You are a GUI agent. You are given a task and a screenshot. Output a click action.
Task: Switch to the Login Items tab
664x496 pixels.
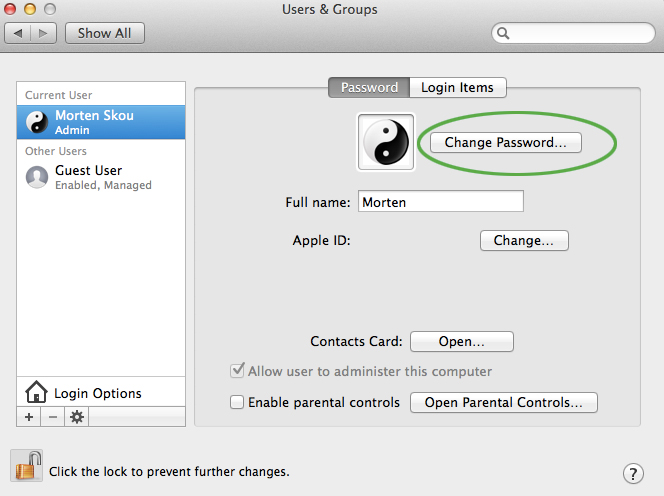coord(457,87)
